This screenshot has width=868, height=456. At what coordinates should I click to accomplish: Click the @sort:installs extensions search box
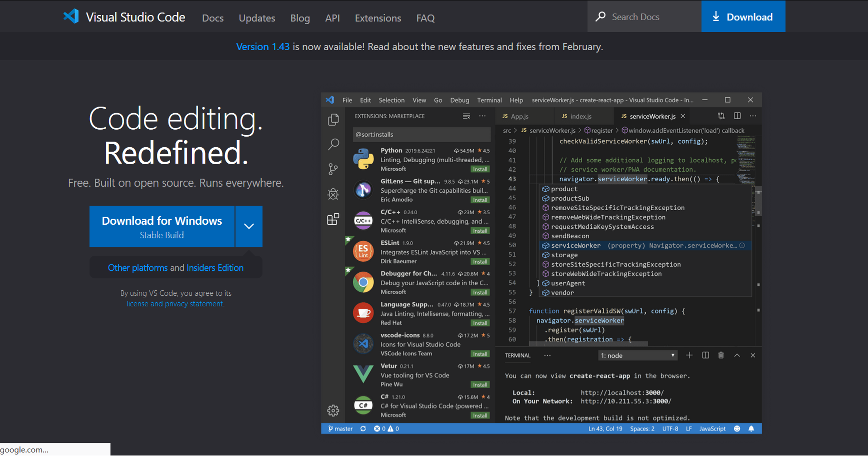click(x=421, y=134)
